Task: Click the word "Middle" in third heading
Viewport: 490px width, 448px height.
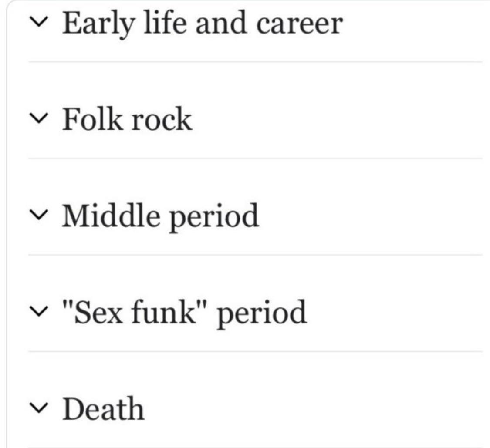Action: click(x=111, y=215)
